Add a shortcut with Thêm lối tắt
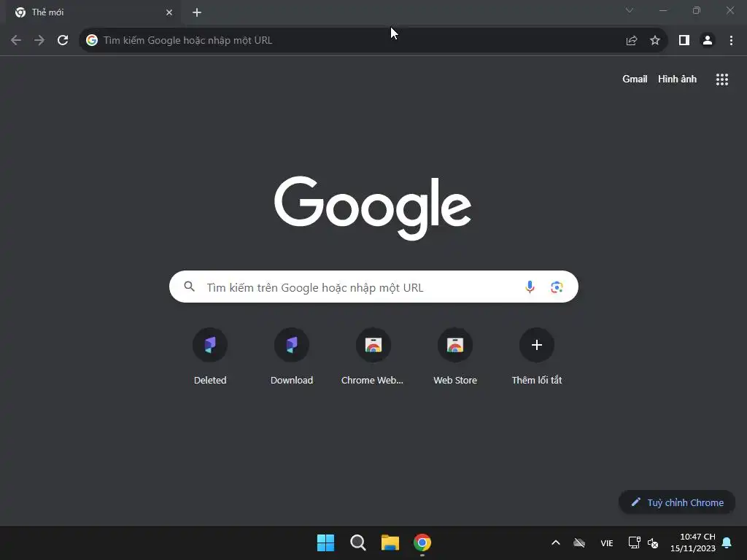 (x=537, y=356)
